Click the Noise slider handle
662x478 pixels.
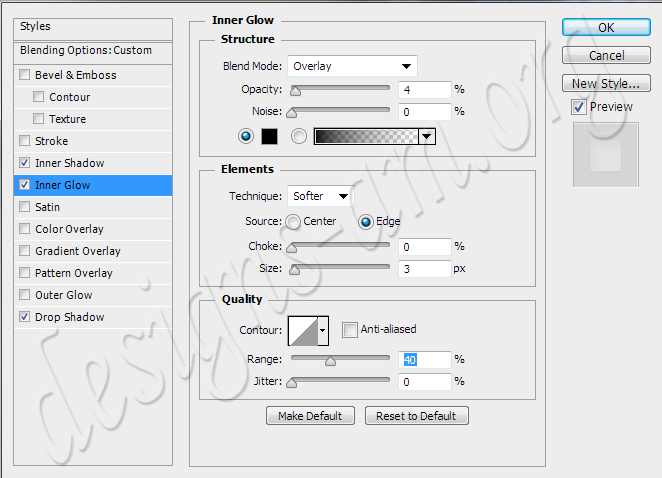(x=292, y=113)
